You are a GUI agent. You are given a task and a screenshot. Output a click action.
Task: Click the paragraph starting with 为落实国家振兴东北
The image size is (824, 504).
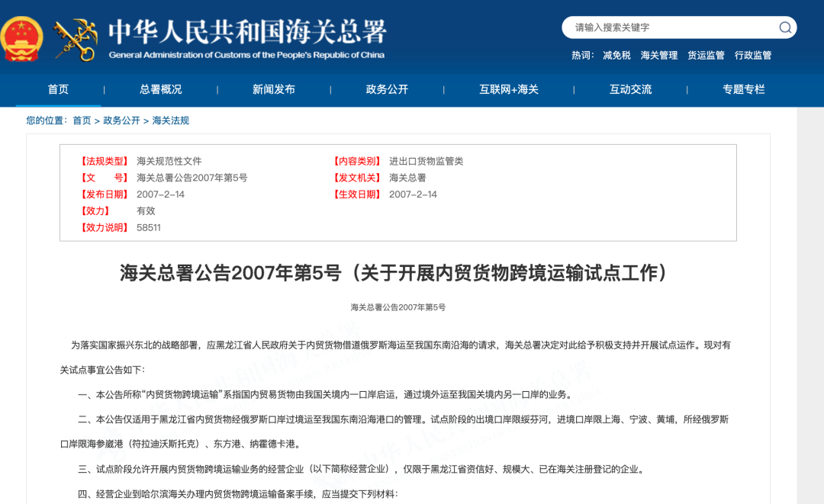pos(395,358)
